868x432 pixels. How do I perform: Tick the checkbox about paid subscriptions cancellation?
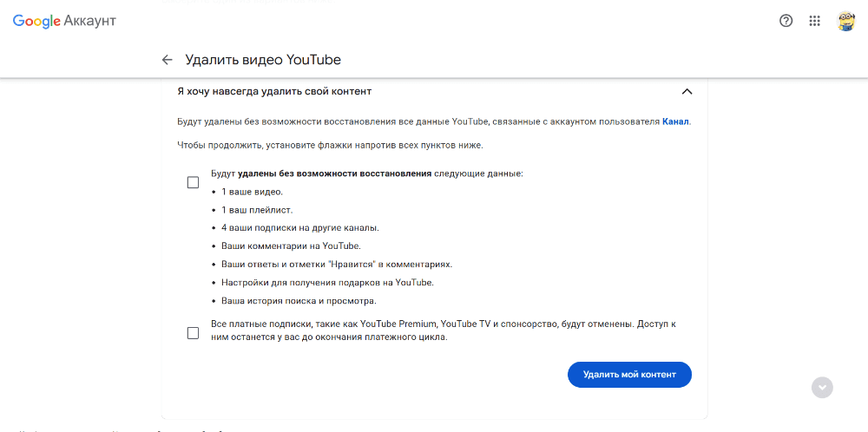[193, 333]
